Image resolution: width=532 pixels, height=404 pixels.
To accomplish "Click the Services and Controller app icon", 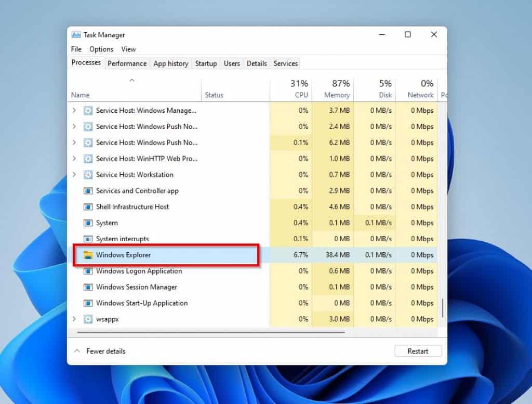I will click(x=88, y=191).
